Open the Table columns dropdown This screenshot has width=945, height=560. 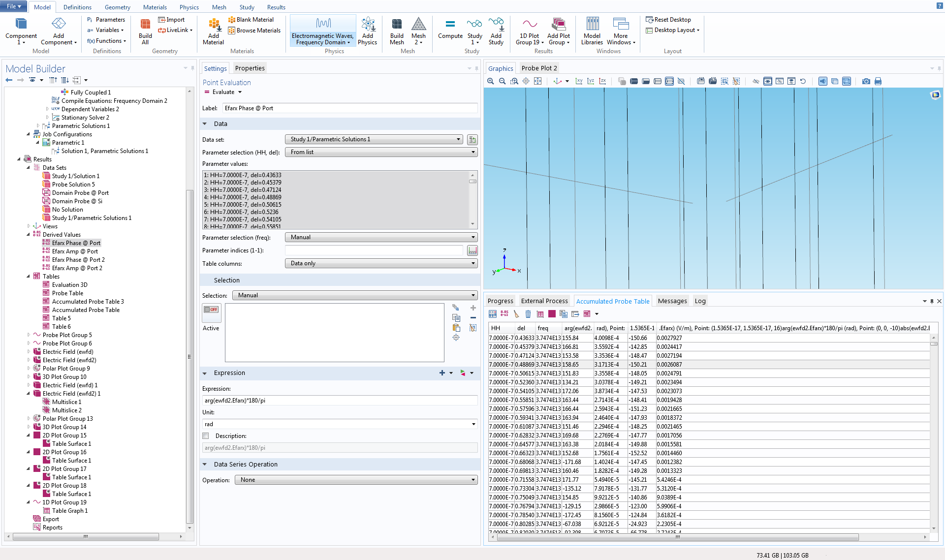(x=381, y=263)
